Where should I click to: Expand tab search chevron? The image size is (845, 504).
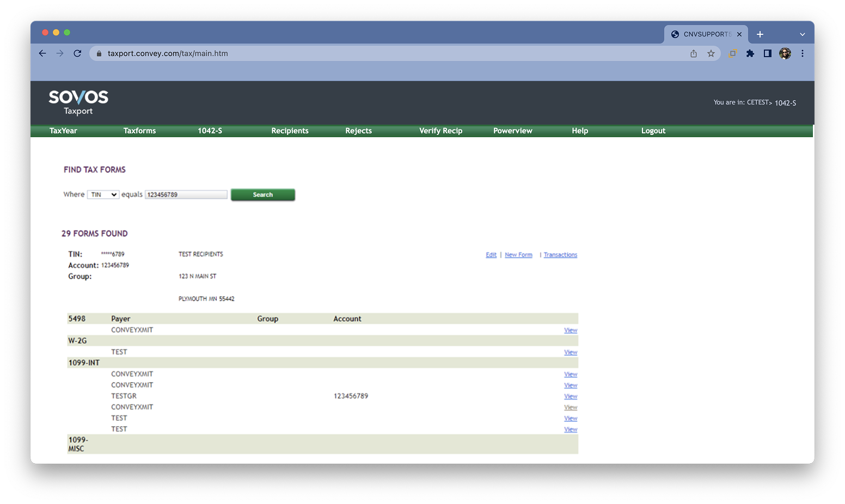tap(803, 34)
